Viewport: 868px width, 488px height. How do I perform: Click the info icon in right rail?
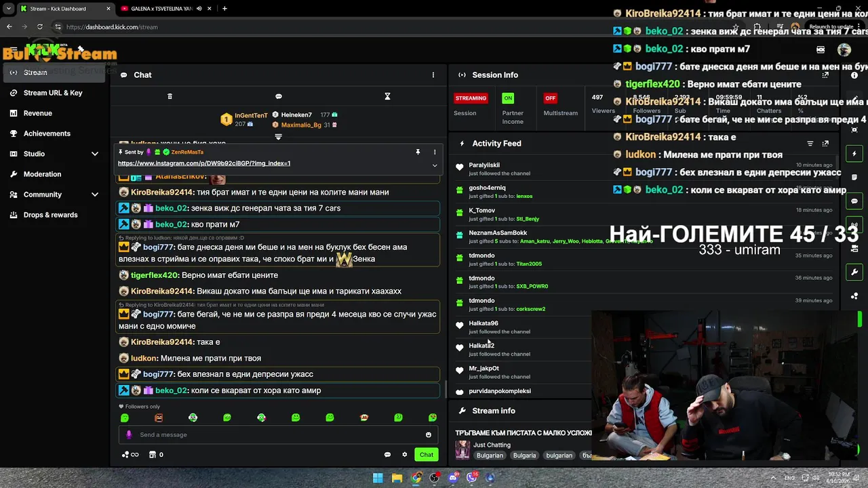tap(854, 75)
